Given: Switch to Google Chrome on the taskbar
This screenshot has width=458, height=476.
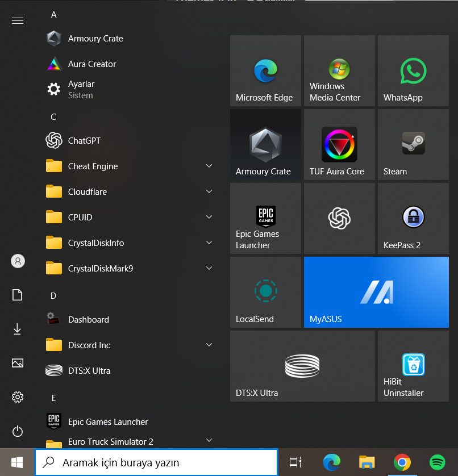Looking at the screenshot, I should point(402,462).
